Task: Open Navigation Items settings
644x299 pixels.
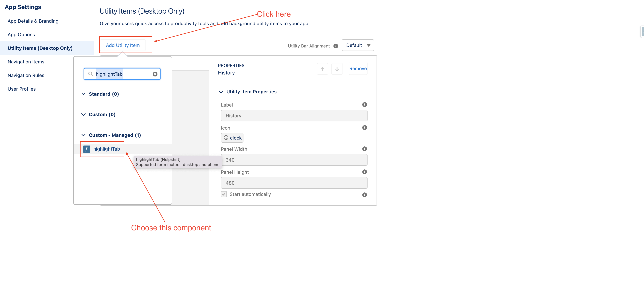Action: pos(26,62)
